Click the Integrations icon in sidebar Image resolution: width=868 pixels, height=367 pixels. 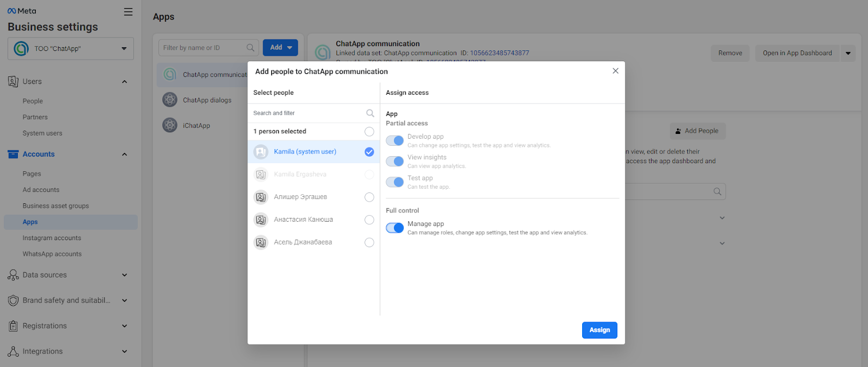tap(14, 351)
